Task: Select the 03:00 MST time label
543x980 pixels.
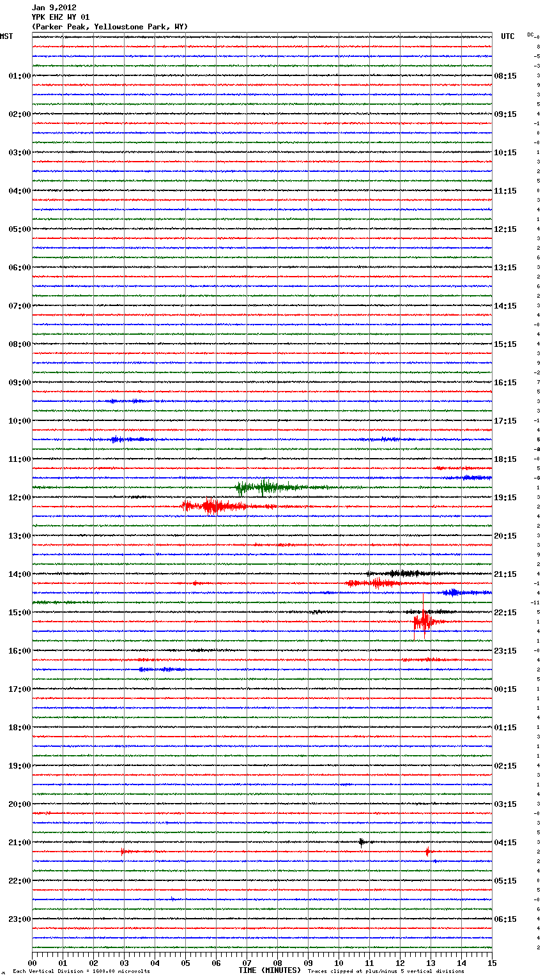Action: 20,153
